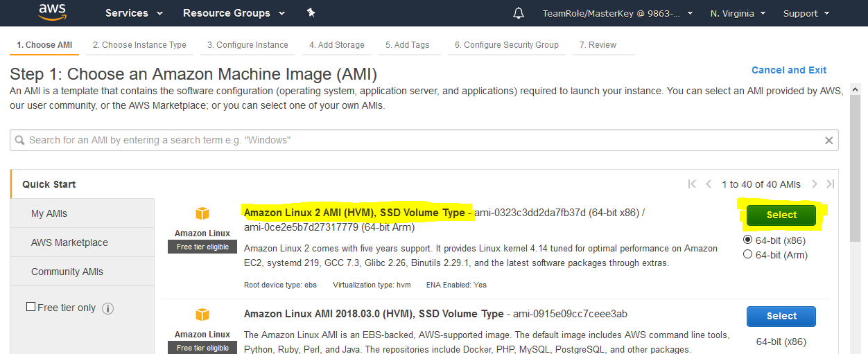The image size is (868, 354).
Task: Click the AWS logo home icon
Action: [x=52, y=12]
